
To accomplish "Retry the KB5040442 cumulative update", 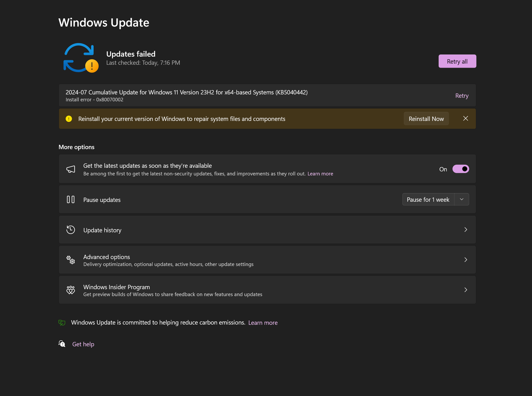I will [462, 96].
